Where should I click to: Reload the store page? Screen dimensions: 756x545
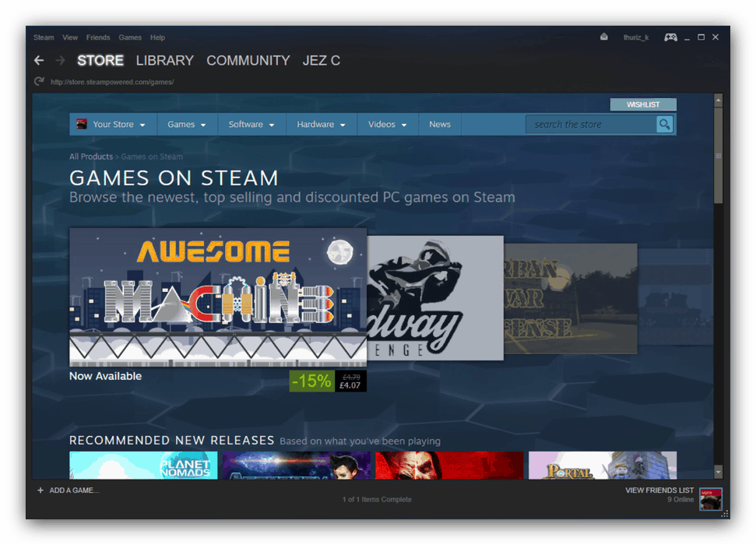(x=39, y=82)
